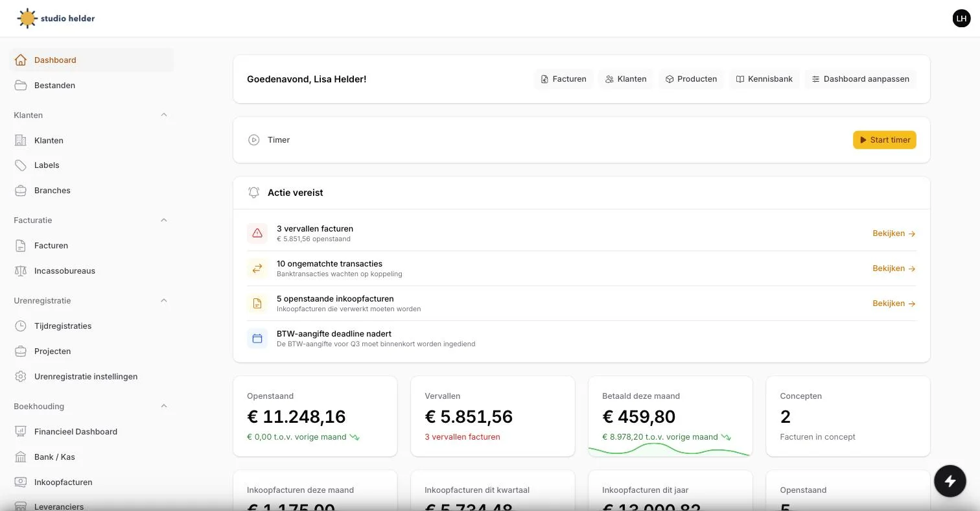Viewport: 980px width, 511px height.
Task: Click the clock icon beside Tijdregistraties
Action: click(21, 326)
